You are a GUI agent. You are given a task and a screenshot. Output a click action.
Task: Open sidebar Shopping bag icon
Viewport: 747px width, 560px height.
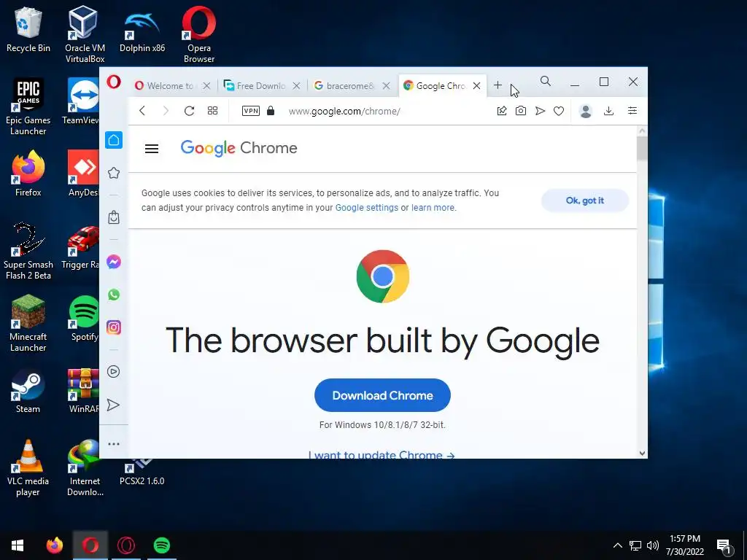tap(113, 217)
